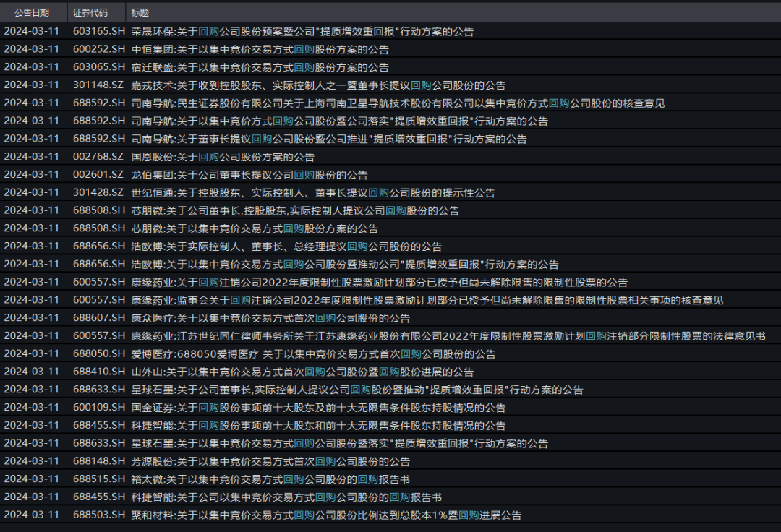Image resolution: width=781 pixels, height=532 pixels.
Task: Open 康众医疗 首次回购公司股份 announcement
Action: click(270, 318)
